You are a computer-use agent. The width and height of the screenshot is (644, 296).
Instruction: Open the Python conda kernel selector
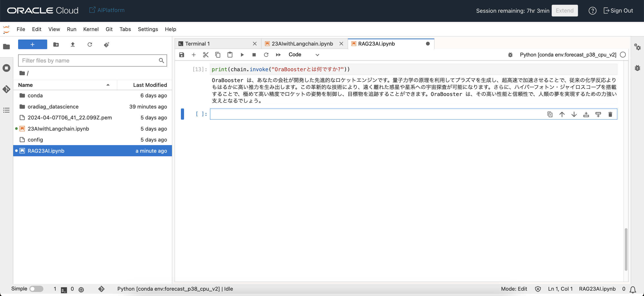click(x=568, y=55)
